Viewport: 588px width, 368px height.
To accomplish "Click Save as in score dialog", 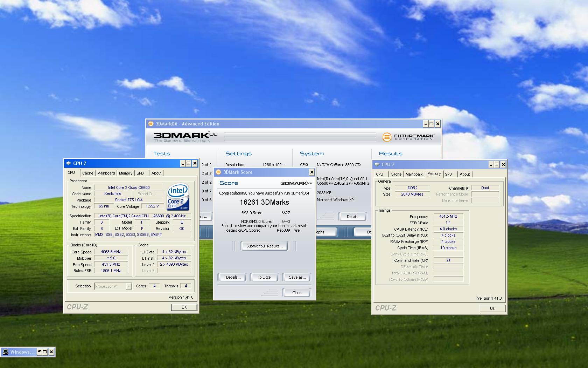I will pyautogui.click(x=297, y=277).
